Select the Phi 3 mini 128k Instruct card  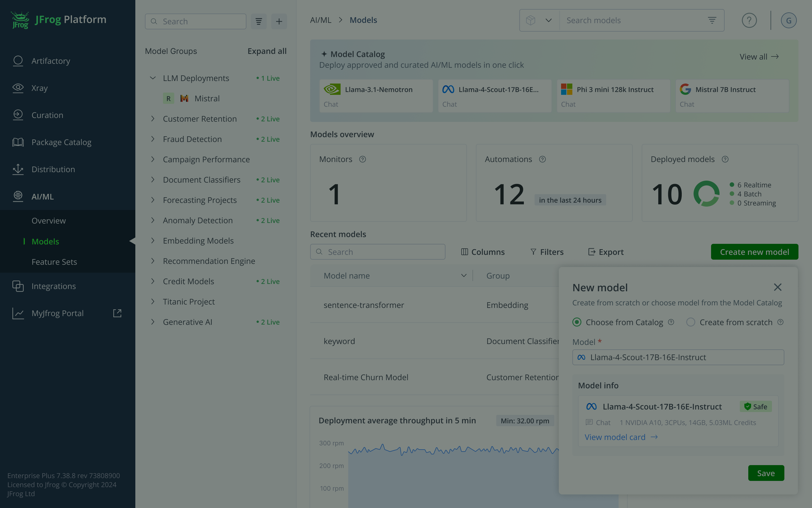[614, 96]
